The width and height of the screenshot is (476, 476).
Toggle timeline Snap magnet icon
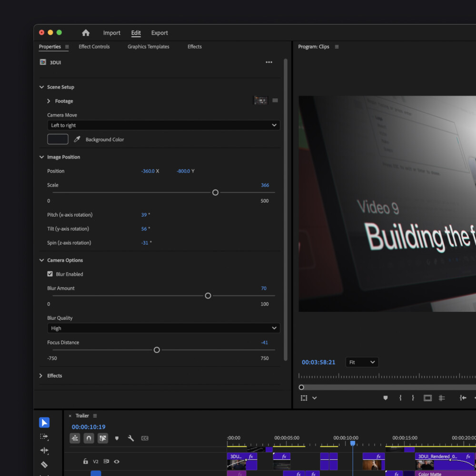[89, 438]
